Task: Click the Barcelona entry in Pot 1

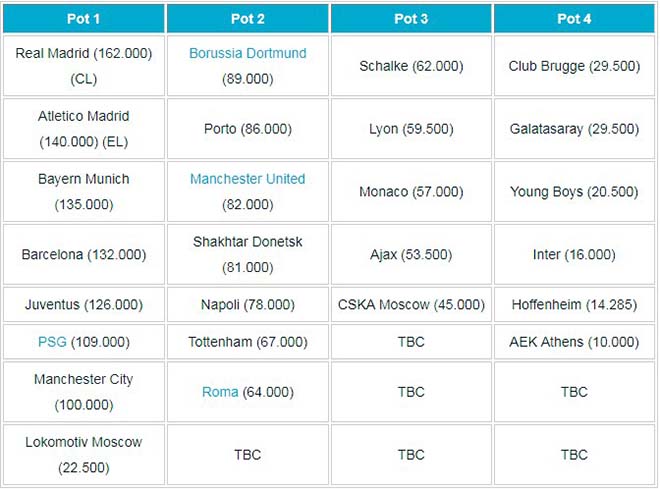Action: [x=84, y=255]
